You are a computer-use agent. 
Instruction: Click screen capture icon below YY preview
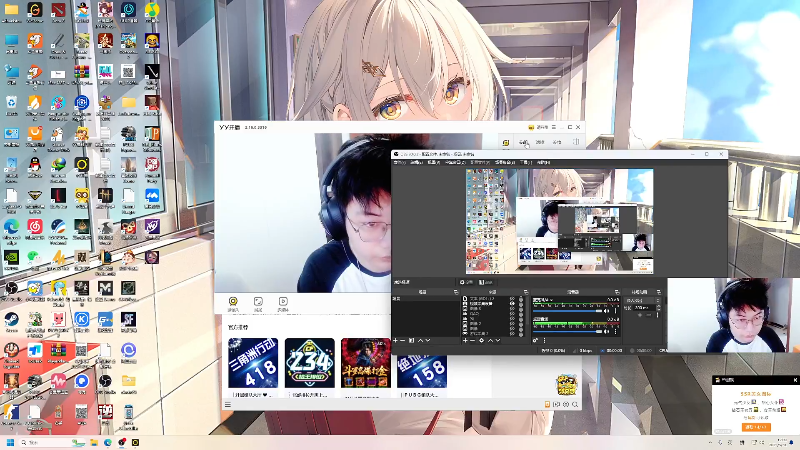(x=258, y=302)
